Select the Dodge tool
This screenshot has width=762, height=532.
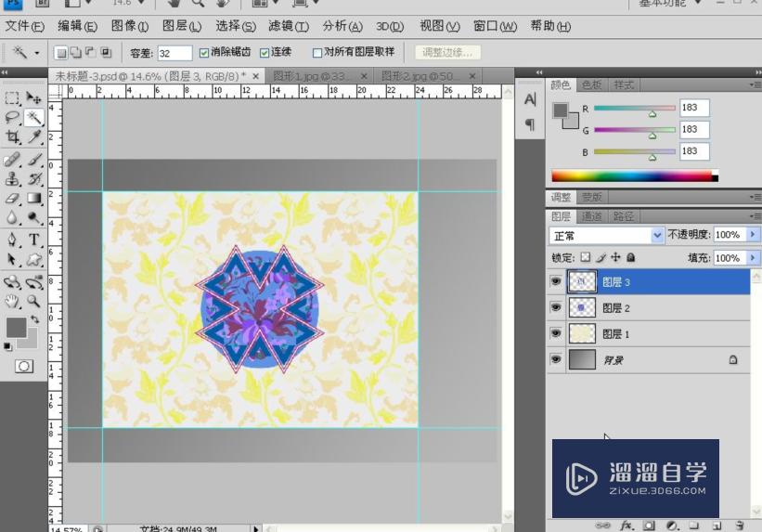click(33, 217)
